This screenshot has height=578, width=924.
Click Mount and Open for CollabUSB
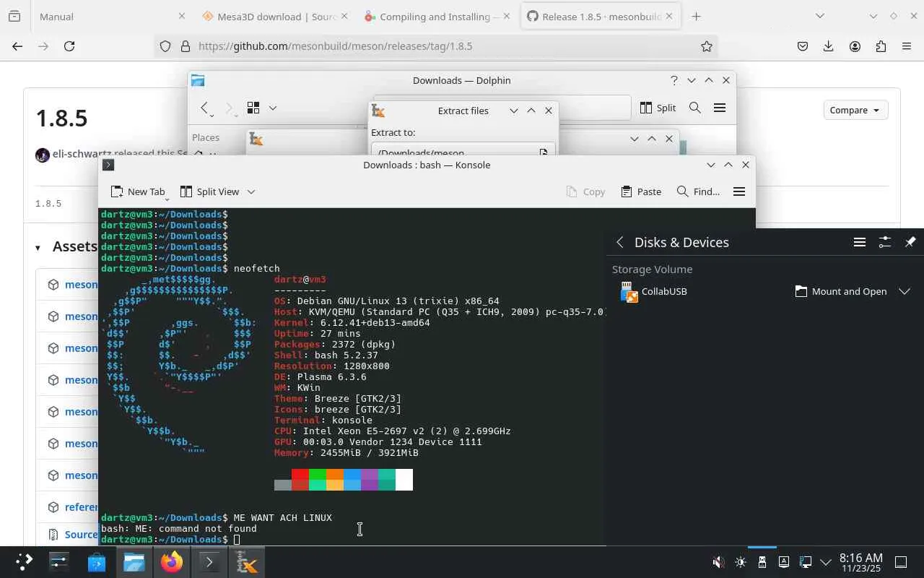coord(841,291)
